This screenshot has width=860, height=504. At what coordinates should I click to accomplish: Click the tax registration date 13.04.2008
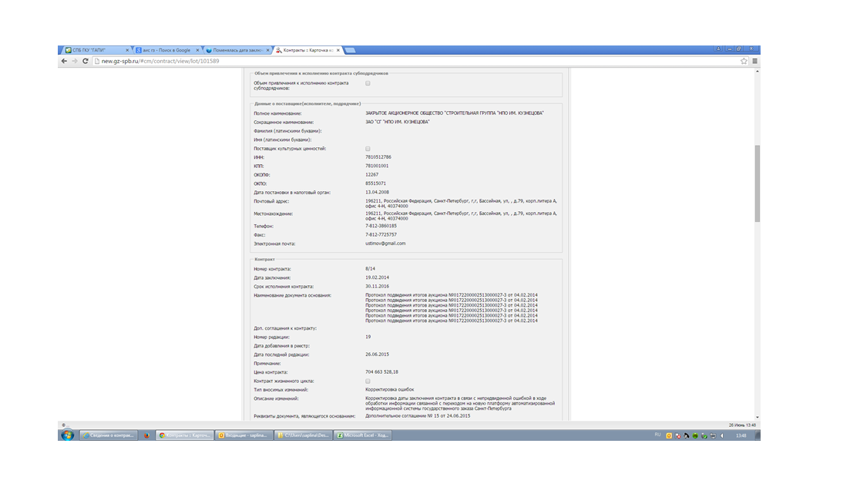pos(378,193)
